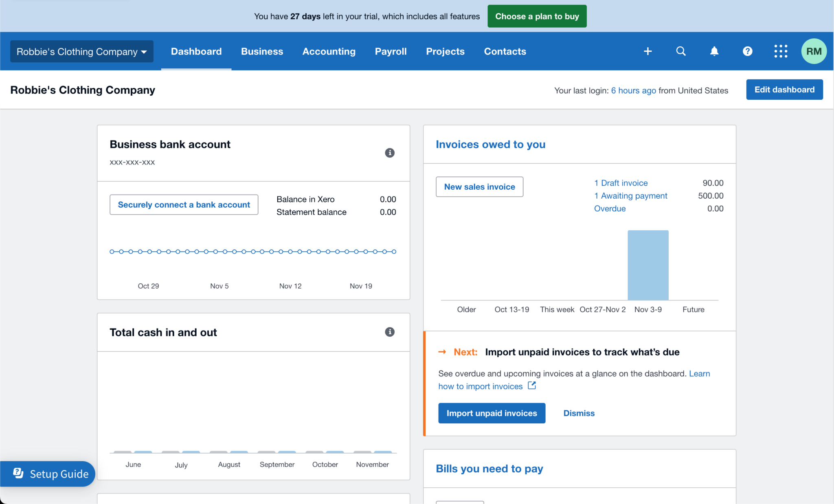Open the app launcher grid icon
The image size is (834, 504).
click(x=781, y=51)
